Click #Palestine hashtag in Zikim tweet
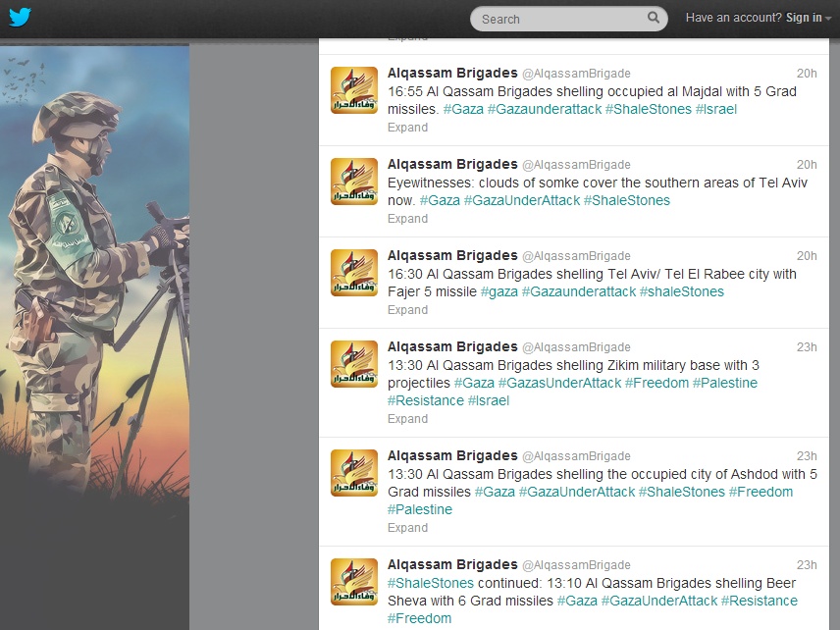Image resolution: width=840 pixels, height=630 pixels. [725, 383]
